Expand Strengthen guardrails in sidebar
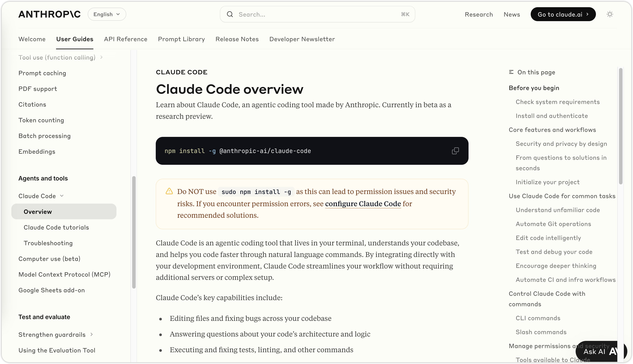This screenshot has width=633, height=364. (x=92, y=334)
